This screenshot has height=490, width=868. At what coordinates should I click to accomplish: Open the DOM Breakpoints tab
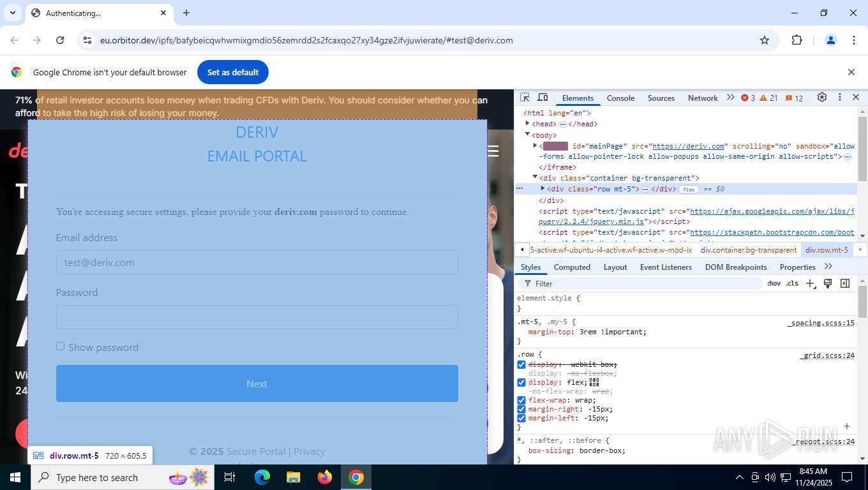[x=736, y=267]
